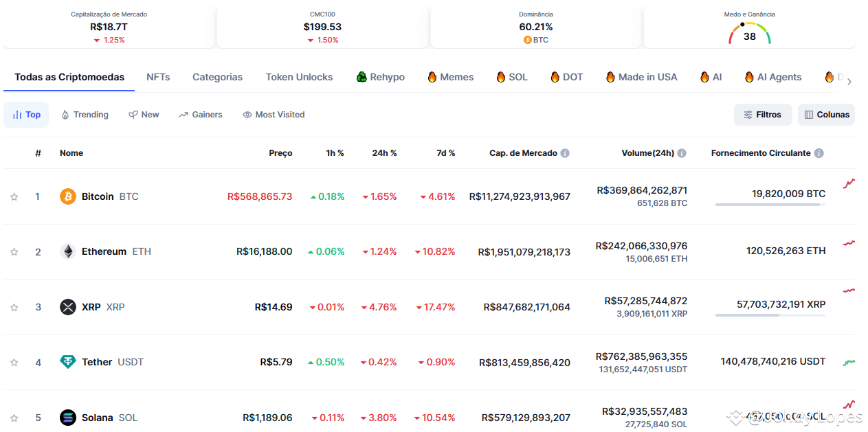Click the Most Visited eye icon
This screenshot has height=432, width=868.
point(247,115)
